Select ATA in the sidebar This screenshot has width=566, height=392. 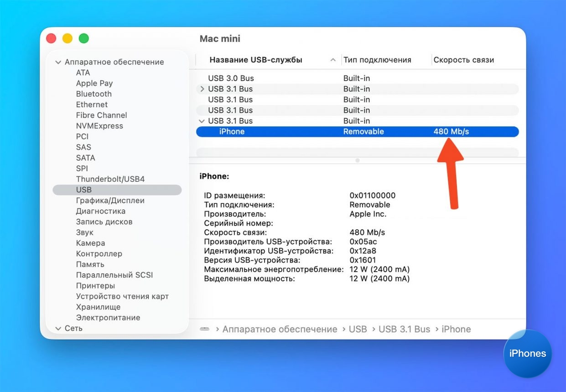83,72
